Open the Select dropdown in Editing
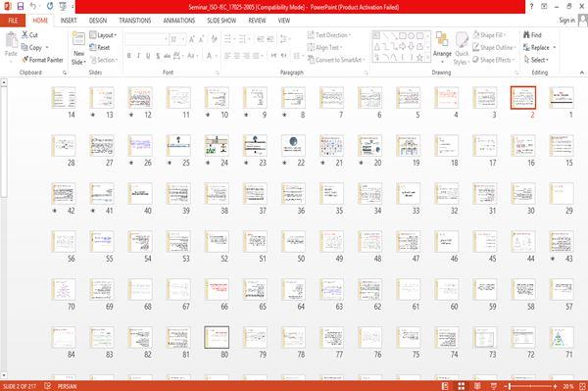Image resolution: width=588 pixels, height=391 pixels. click(536, 60)
